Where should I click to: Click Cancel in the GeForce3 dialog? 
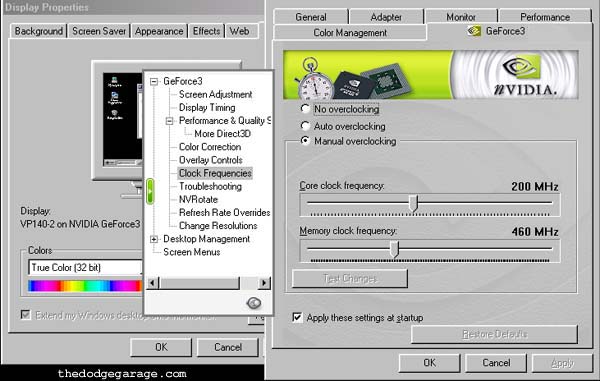pyautogui.click(x=496, y=362)
